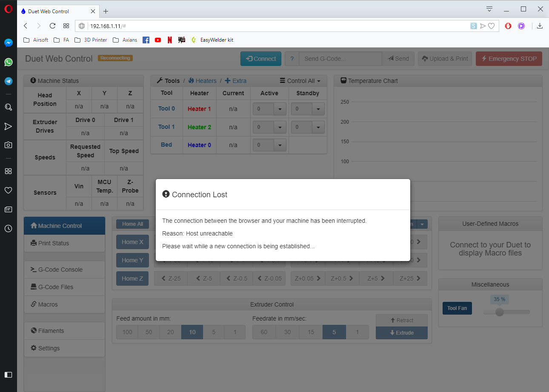Open the Telegram panel in the sidebar

click(x=9, y=81)
